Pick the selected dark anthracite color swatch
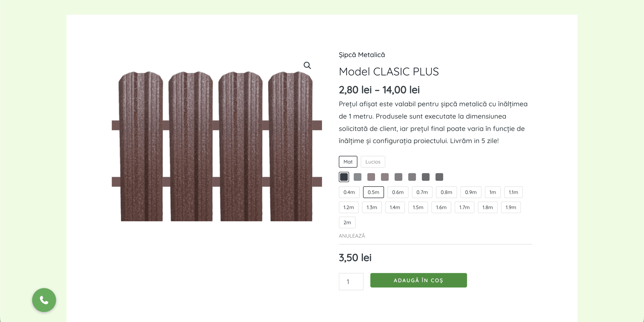The height and width of the screenshot is (322, 644). [344, 177]
